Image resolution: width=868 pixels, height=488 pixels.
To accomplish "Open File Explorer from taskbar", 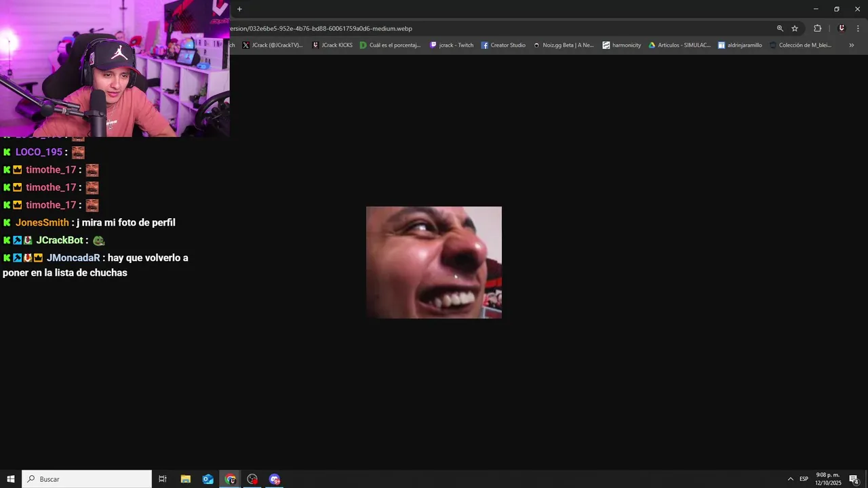I will coord(185,479).
